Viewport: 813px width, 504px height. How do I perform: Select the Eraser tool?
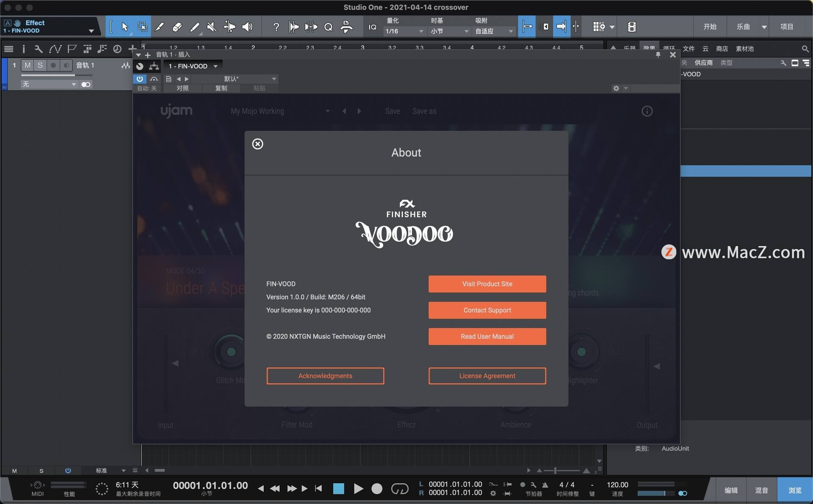click(177, 27)
